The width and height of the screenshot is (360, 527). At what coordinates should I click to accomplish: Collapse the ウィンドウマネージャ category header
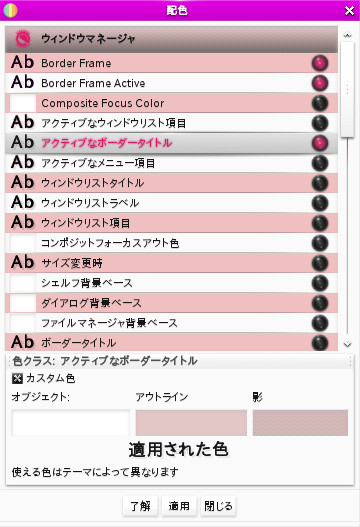(x=171, y=39)
